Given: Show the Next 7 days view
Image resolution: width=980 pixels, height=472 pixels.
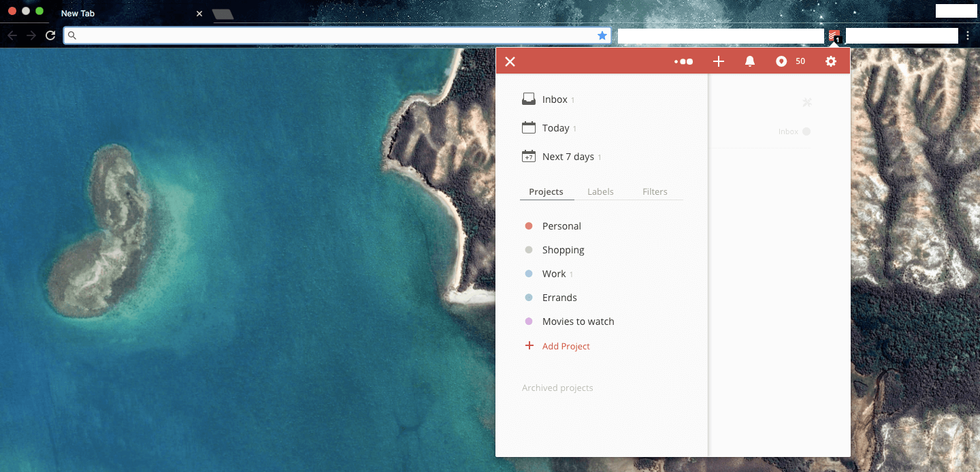Looking at the screenshot, I should point(568,157).
